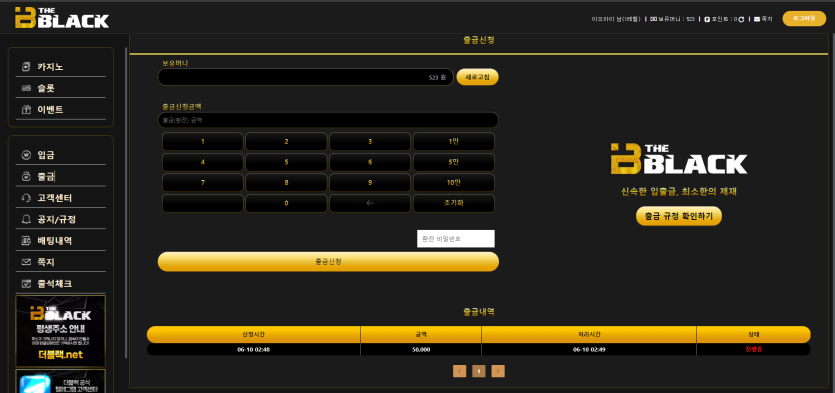Refresh points with the circular arrow icon
Image resolution: width=835 pixels, height=393 pixels.
pos(741,19)
